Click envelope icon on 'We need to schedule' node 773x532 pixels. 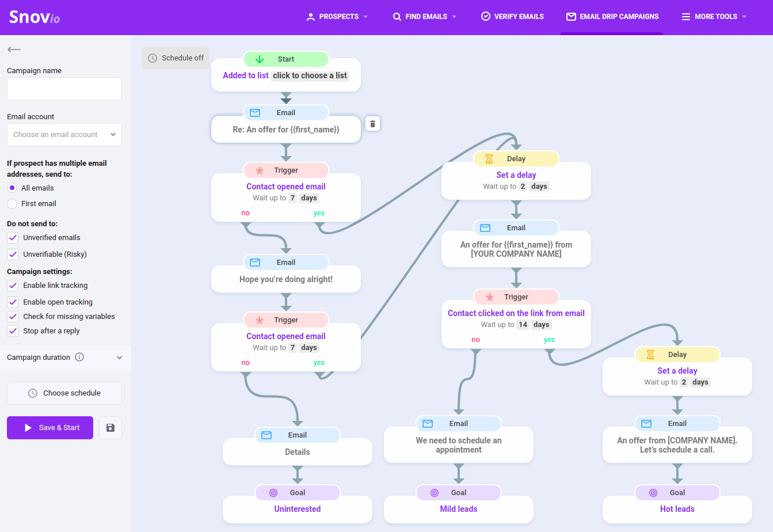(x=428, y=424)
